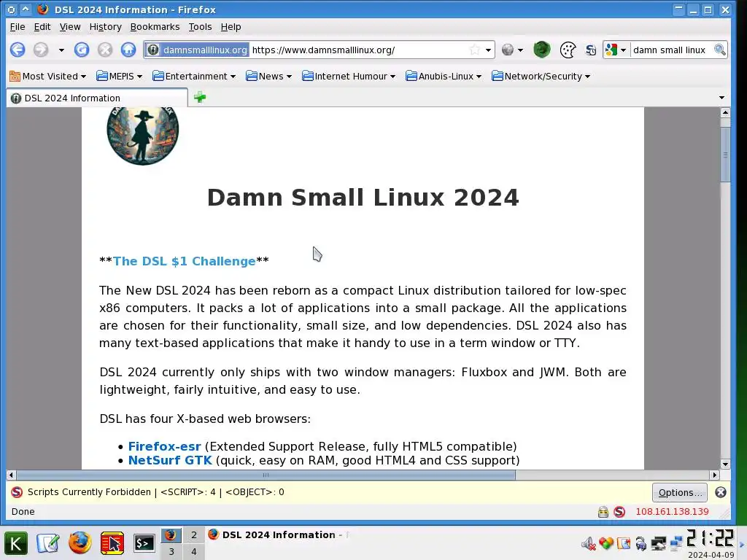747x560 pixels.
Task: Click the NoScript toolbar icon
Action: [x=591, y=50]
